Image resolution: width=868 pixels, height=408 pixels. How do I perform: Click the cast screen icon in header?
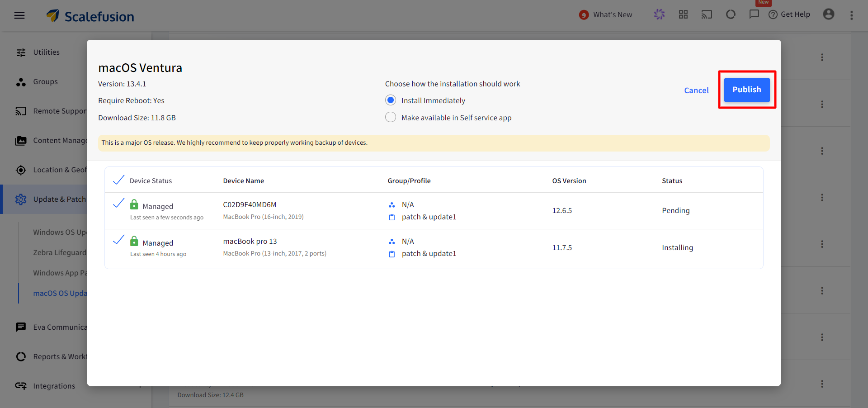pyautogui.click(x=707, y=14)
